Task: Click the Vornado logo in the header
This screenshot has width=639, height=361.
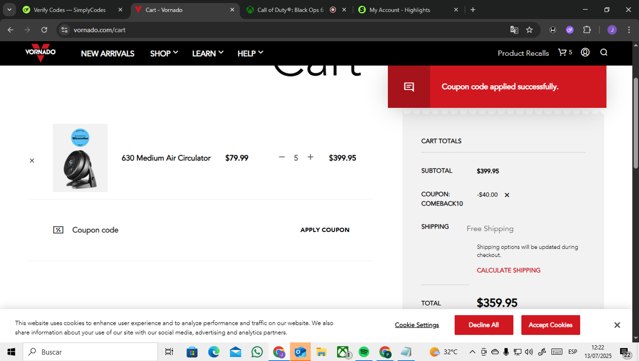Action: point(40,53)
